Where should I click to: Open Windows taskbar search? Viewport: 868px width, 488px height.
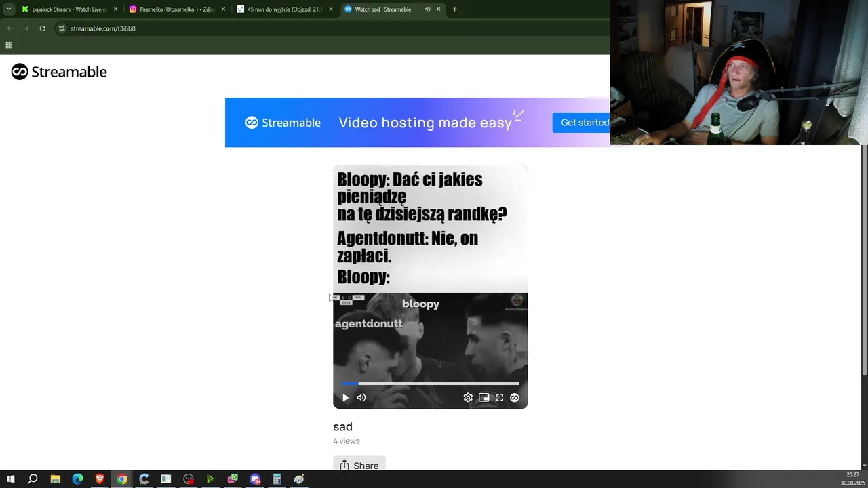point(33,479)
